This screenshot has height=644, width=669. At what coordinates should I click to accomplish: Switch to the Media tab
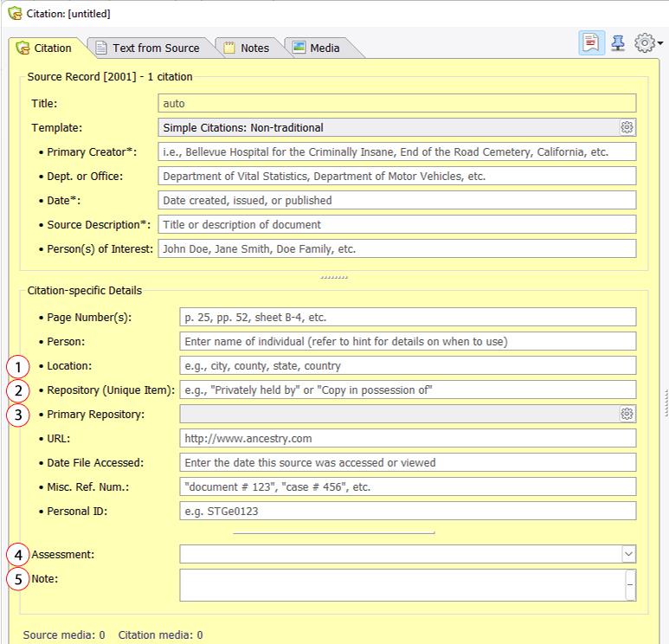[x=318, y=48]
